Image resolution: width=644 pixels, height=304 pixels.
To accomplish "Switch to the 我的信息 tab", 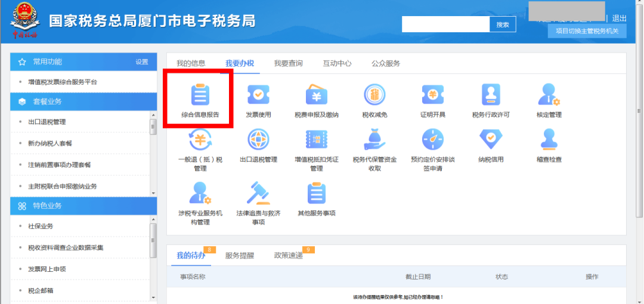I will (191, 63).
